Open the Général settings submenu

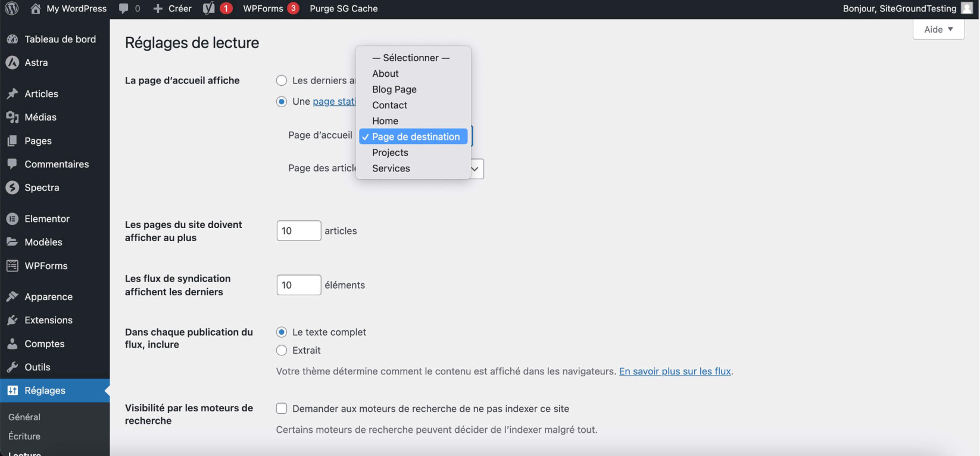pos(24,417)
